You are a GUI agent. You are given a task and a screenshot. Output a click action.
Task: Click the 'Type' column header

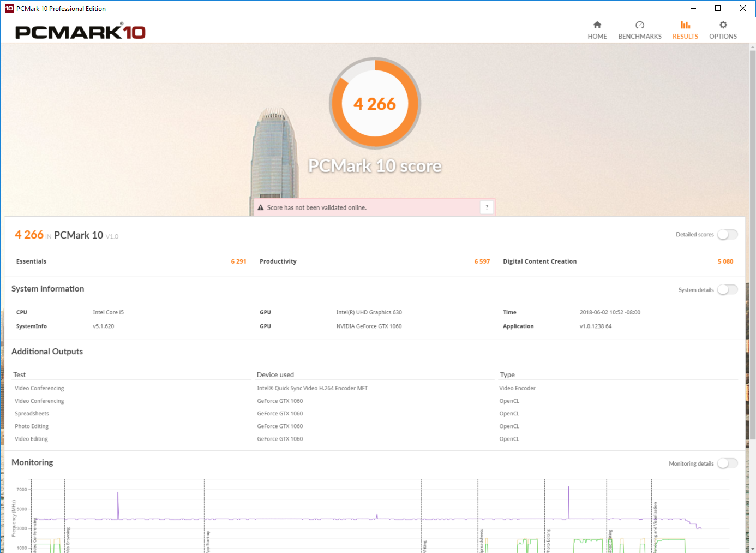click(507, 374)
